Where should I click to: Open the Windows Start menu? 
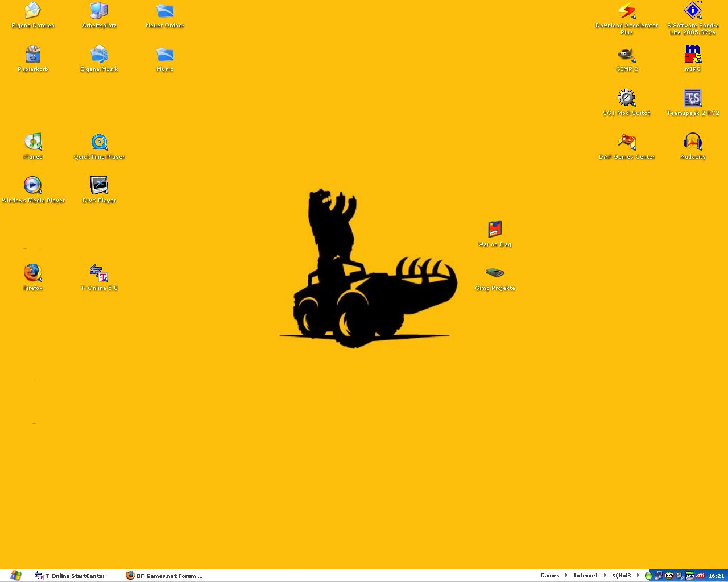pyautogui.click(x=15, y=576)
